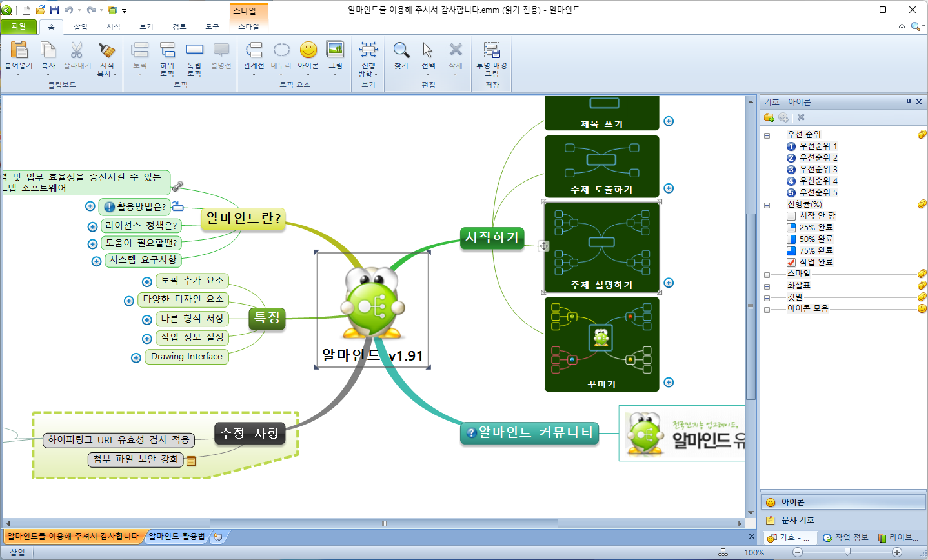Click the 찾기 magnifier find tool
Image resolution: width=928 pixels, height=560 pixels.
[401, 50]
